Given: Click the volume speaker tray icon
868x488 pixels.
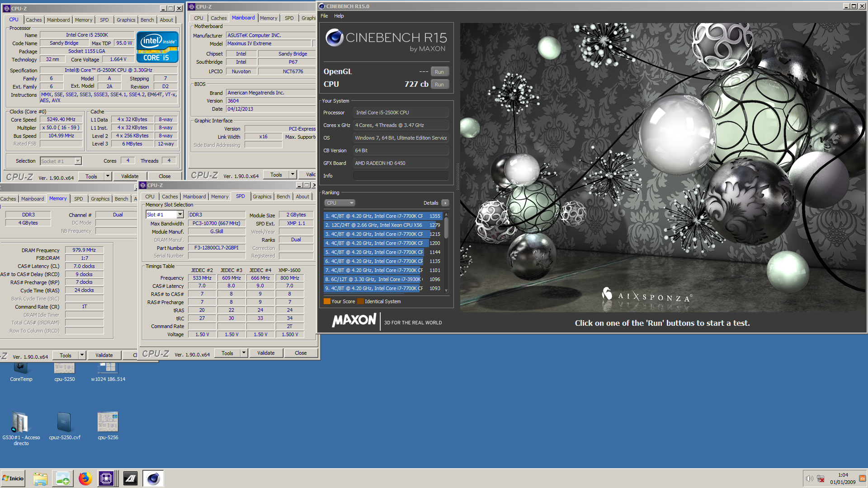Looking at the screenshot, I should coord(809,479).
